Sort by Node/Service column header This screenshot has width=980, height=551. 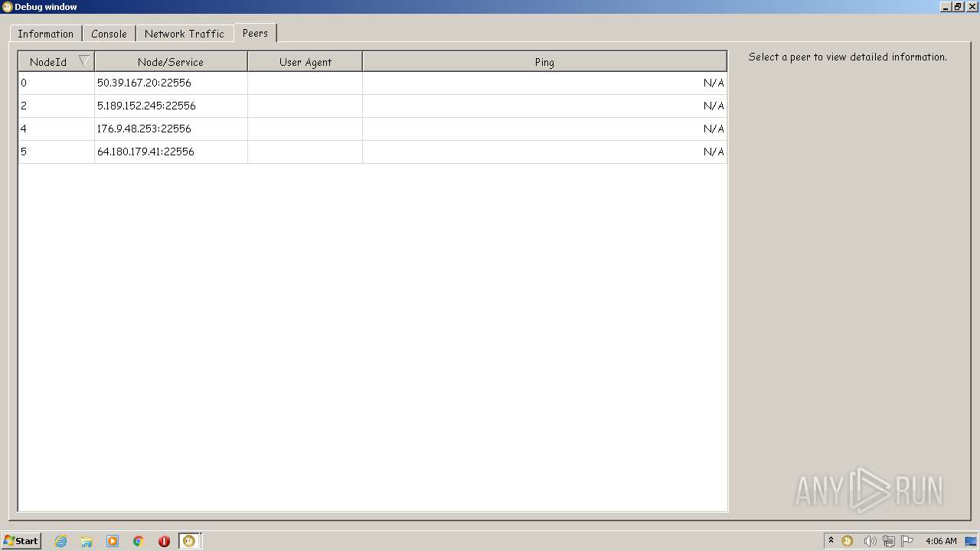click(171, 62)
